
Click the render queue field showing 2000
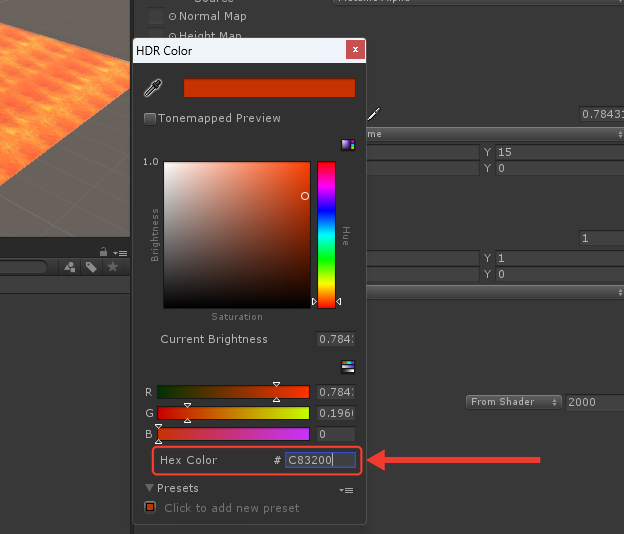click(595, 402)
